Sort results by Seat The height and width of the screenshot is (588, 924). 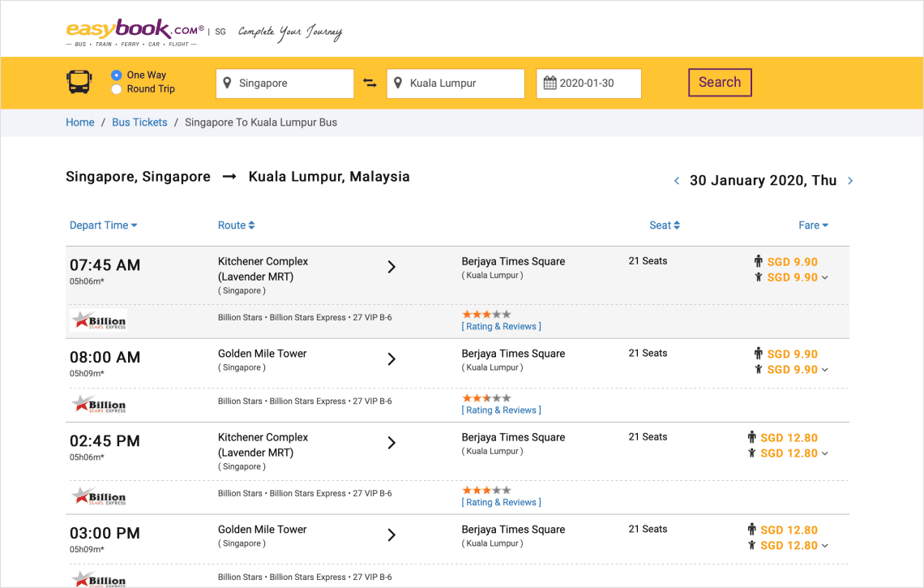point(665,225)
